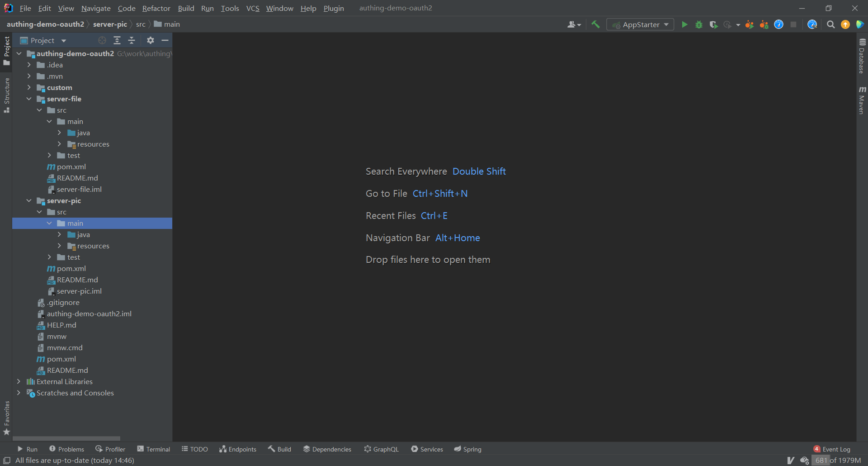This screenshot has height=466, width=868.
Task: Open Project panel gear settings
Action: (151, 40)
